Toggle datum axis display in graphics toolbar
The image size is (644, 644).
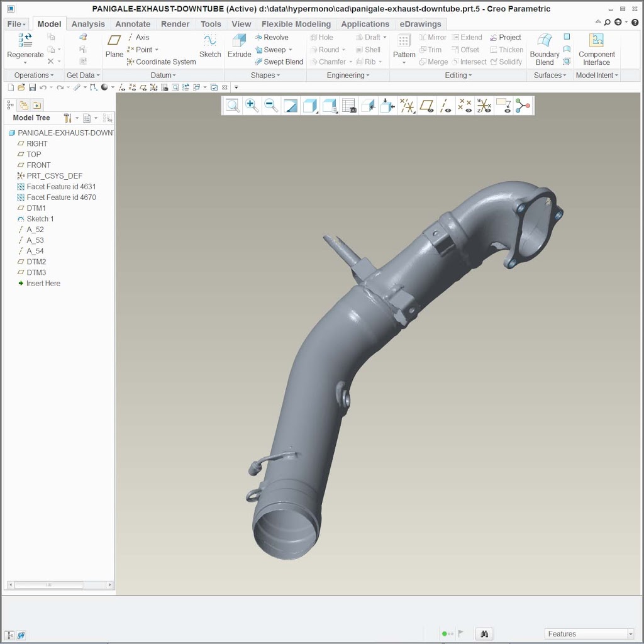tap(446, 106)
